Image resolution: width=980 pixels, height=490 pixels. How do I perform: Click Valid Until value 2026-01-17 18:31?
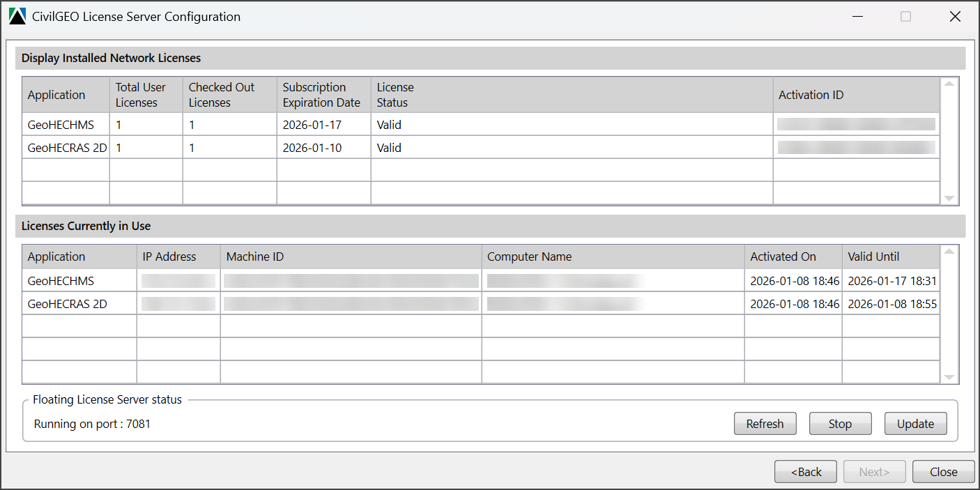tap(892, 281)
